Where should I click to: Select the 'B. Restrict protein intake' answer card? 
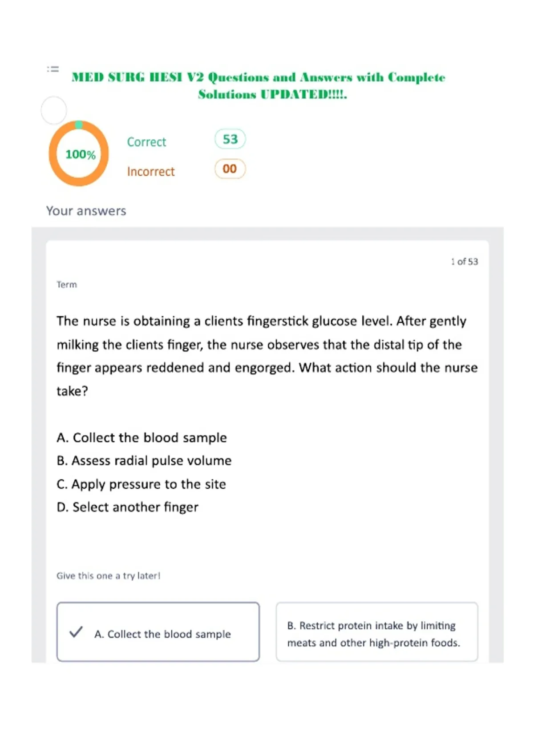[x=377, y=632]
